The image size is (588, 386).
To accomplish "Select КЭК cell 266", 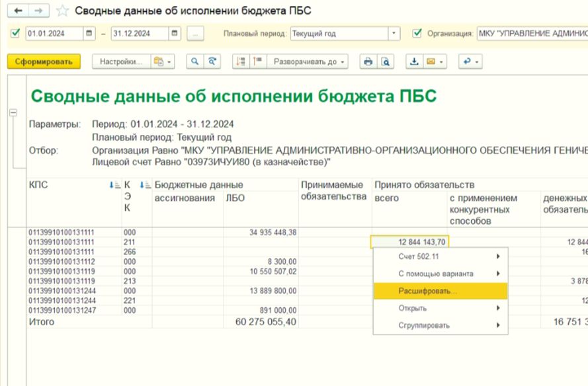I will tap(137, 252).
